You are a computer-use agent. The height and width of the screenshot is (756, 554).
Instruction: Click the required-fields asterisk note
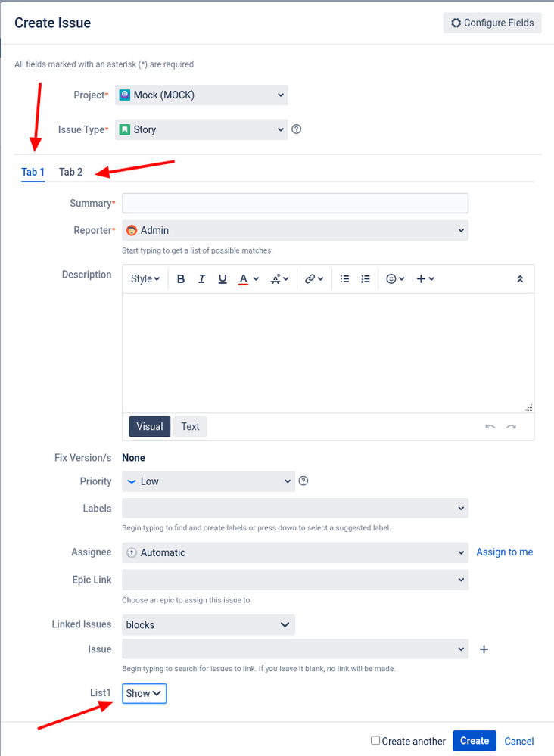104,64
